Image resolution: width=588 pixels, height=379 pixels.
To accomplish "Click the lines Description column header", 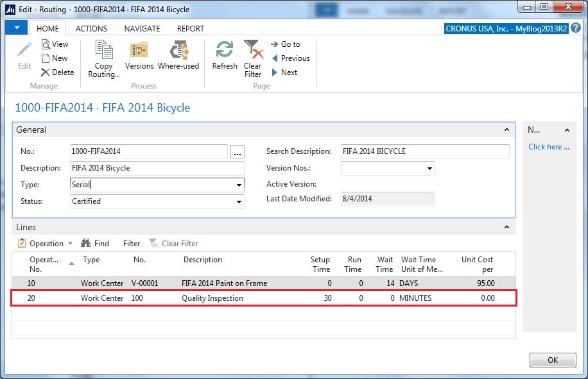I will 202,260.
